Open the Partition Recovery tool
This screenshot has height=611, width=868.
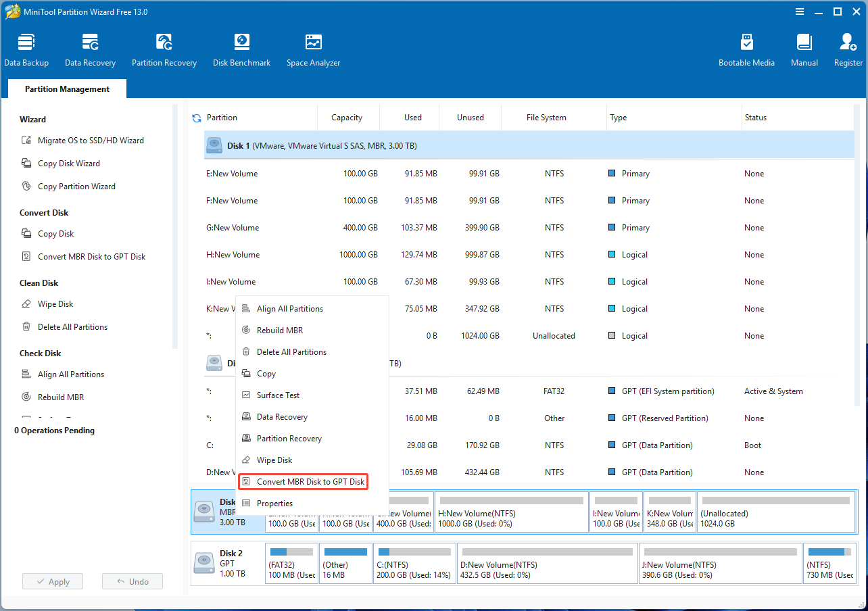coord(164,49)
